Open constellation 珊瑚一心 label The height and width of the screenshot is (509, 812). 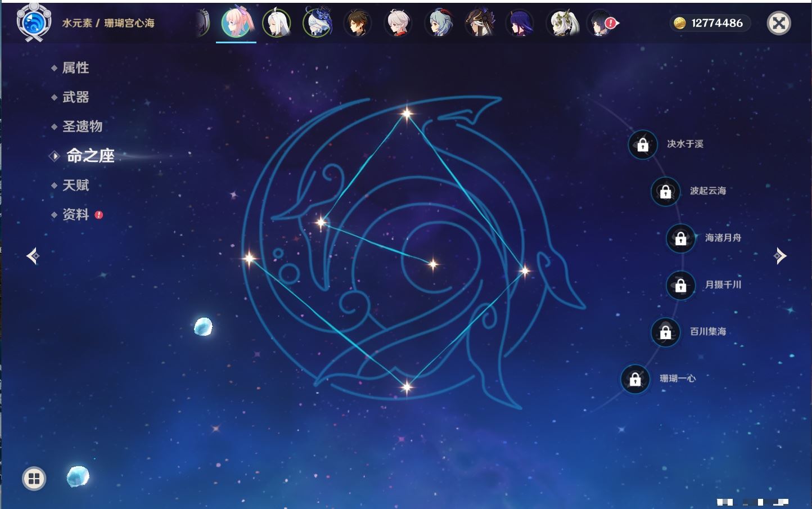pos(678,379)
